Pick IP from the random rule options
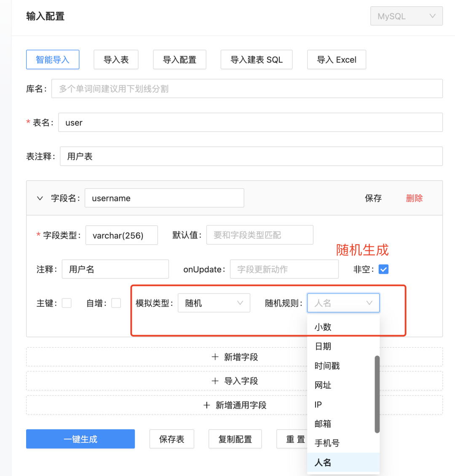The image size is (455, 476). click(x=318, y=404)
